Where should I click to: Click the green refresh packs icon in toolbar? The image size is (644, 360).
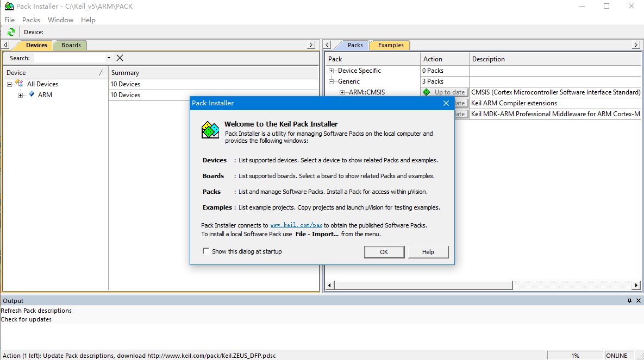point(11,32)
